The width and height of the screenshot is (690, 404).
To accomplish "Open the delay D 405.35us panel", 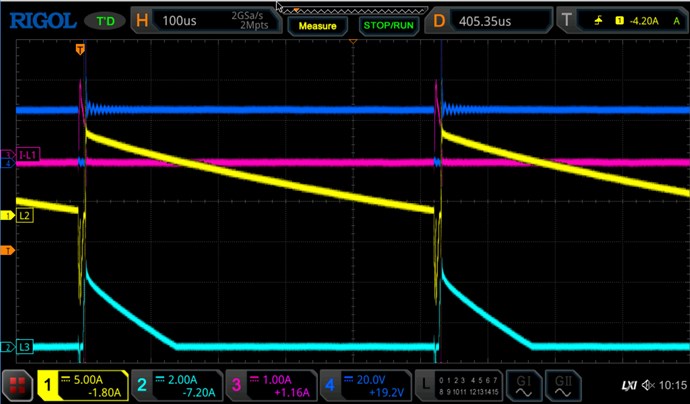I will pos(488,21).
